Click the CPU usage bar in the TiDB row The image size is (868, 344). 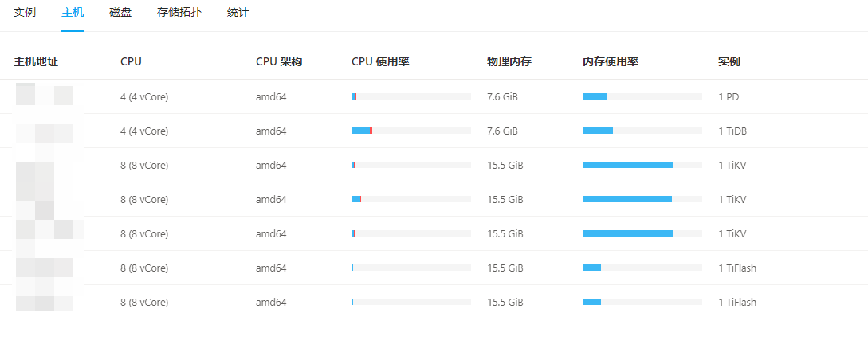pyautogui.click(x=410, y=131)
